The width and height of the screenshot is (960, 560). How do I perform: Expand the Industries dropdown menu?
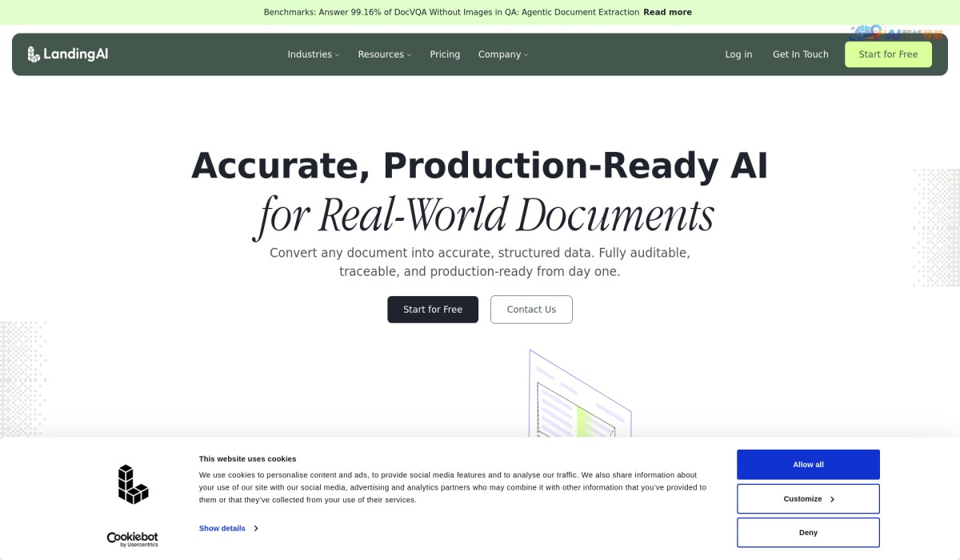pyautogui.click(x=313, y=54)
